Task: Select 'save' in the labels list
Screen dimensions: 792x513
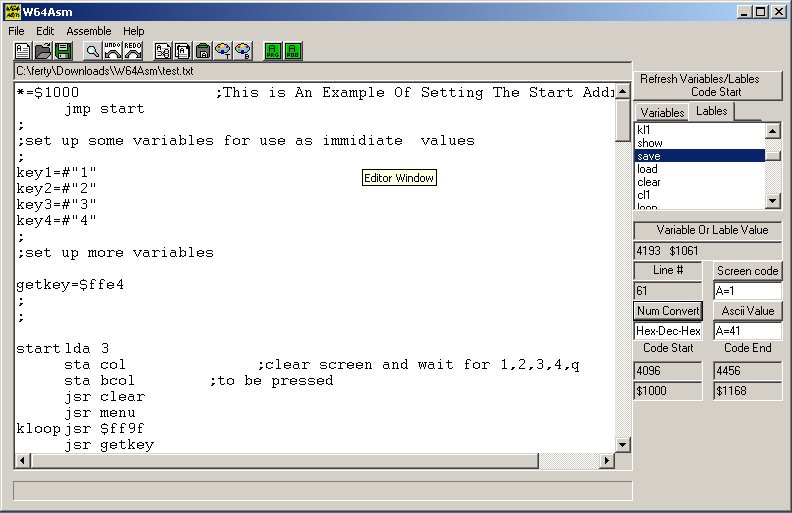Action: pyautogui.click(x=700, y=156)
